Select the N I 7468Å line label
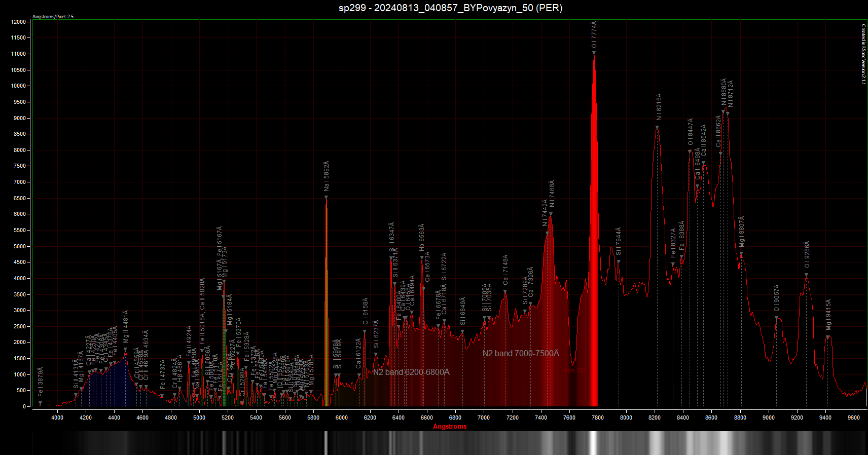This screenshot has width=868, height=455. click(x=552, y=194)
